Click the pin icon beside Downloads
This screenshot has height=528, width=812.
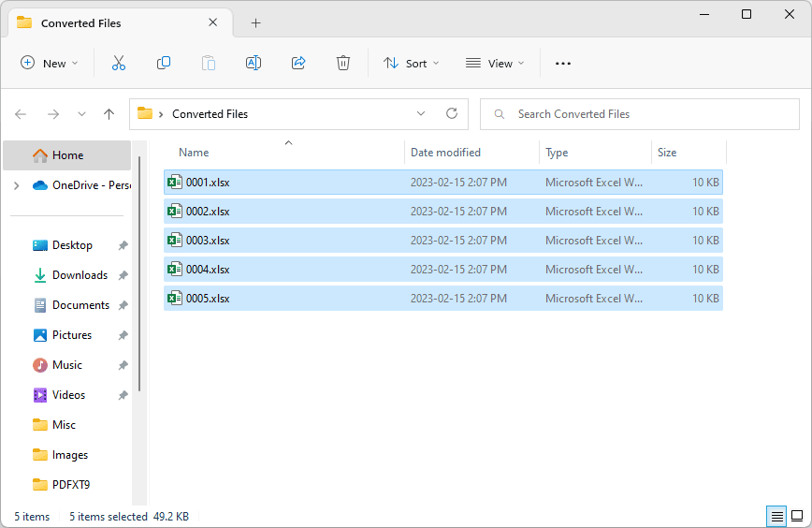[x=123, y=275]
